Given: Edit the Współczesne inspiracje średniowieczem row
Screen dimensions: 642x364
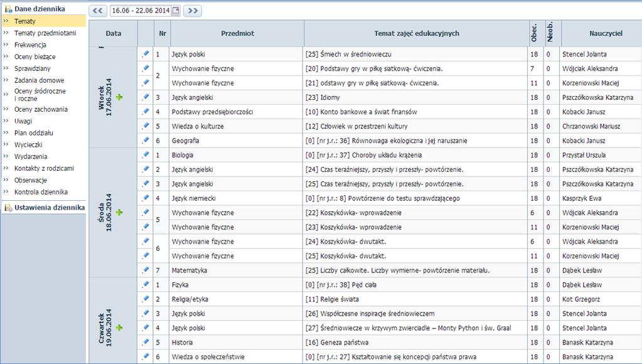Looking at the screenshot, I should [x=146, y=313].
